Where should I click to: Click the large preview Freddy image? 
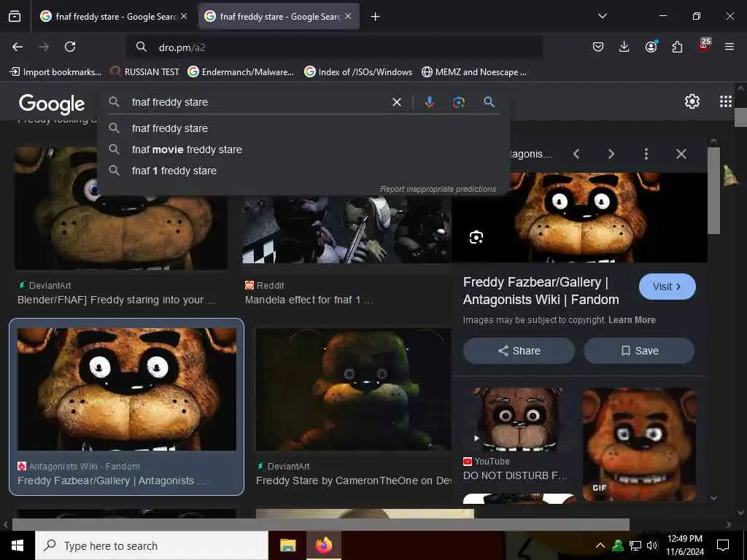[x=579, y=217]
